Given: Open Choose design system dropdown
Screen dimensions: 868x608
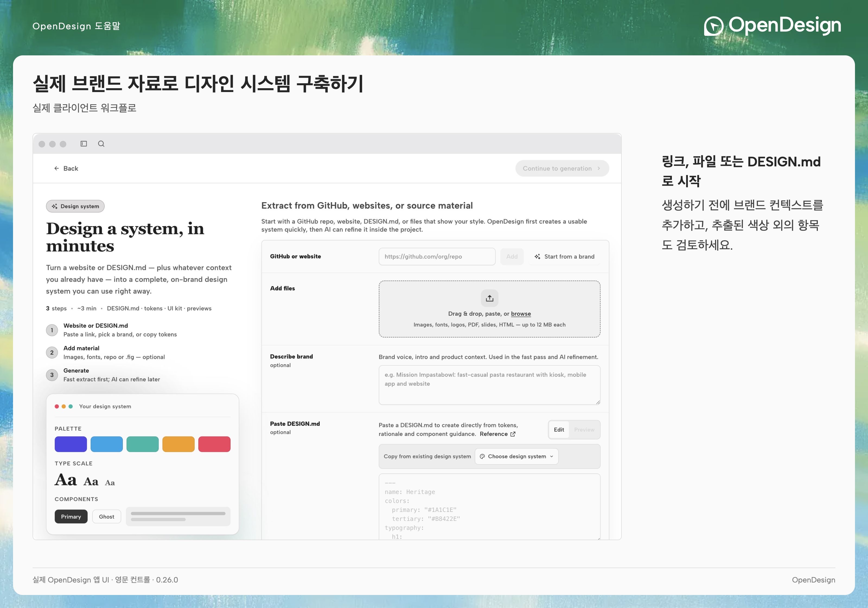Looking at the screenshot, I should click(516, 456).
